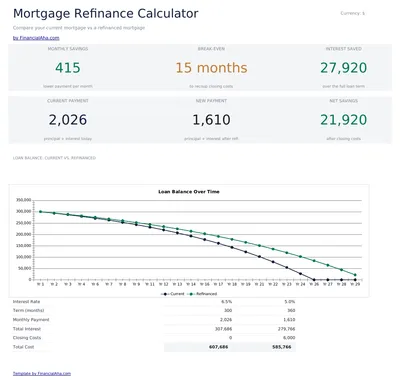Click the 'Term (months)' row label
400x384 pixels.
click(x=28, y=310)
